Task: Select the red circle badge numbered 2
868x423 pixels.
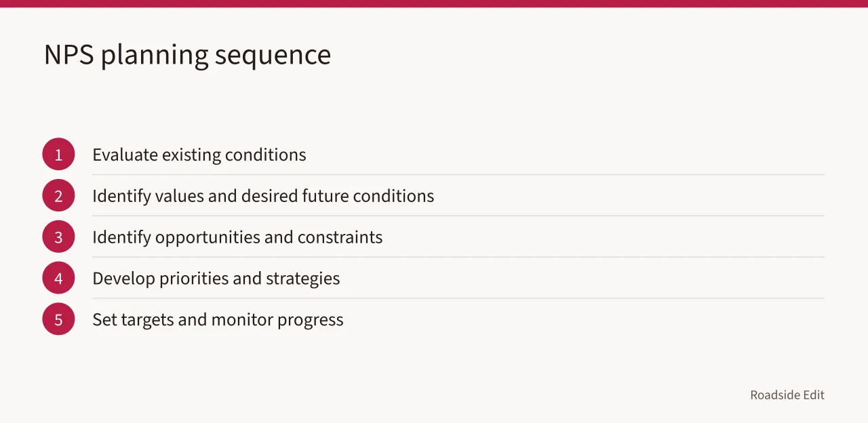Action: click(58, 195)
